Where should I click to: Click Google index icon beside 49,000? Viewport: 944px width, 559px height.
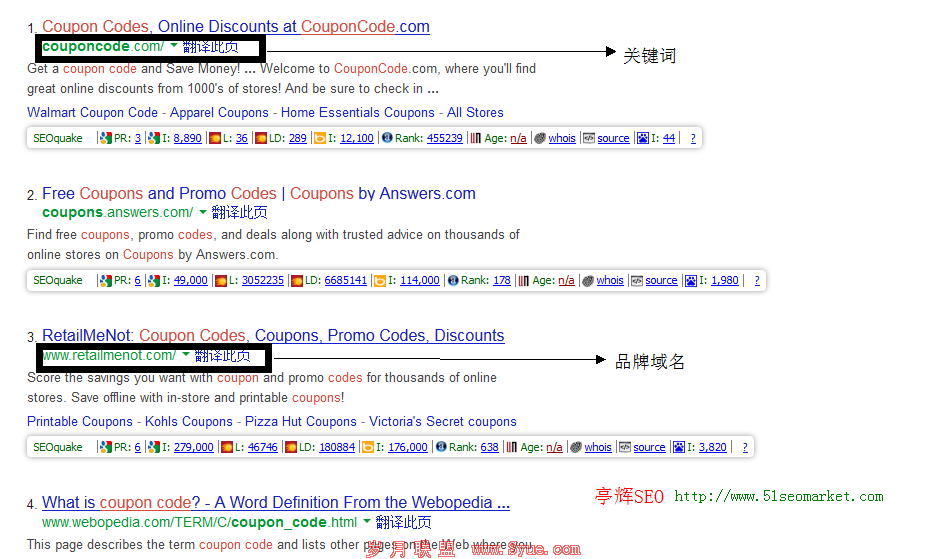point(154,280)
